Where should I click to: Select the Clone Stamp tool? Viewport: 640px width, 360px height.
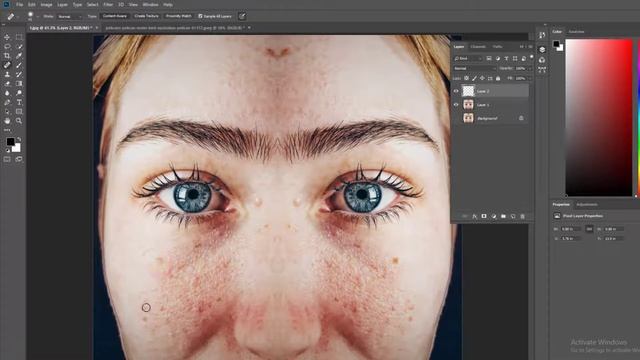click(x=7, y=75)
